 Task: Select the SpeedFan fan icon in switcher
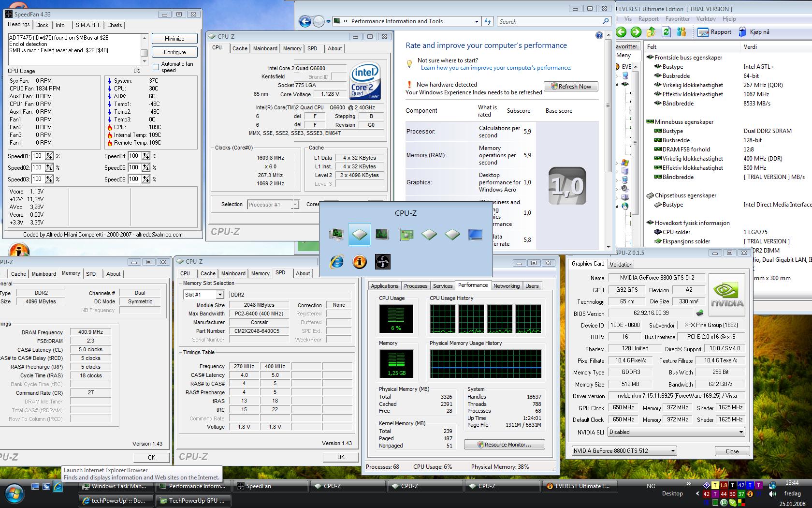(382, 262)
